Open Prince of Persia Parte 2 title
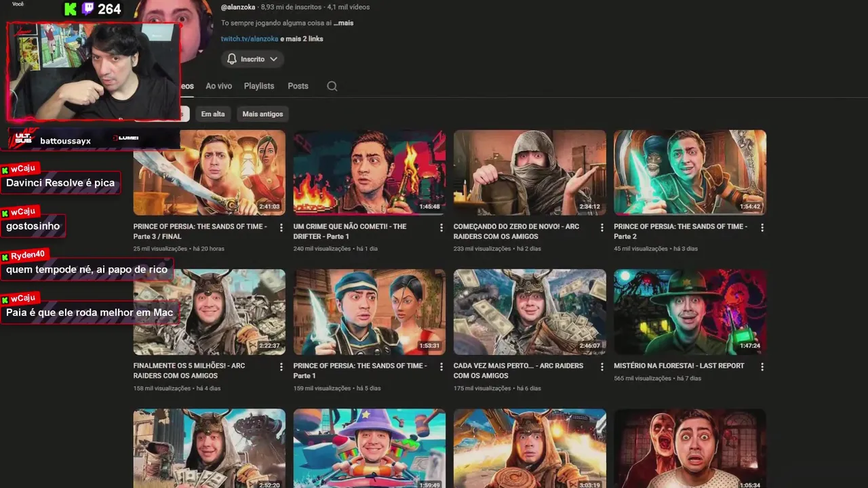 coord(681,231)
